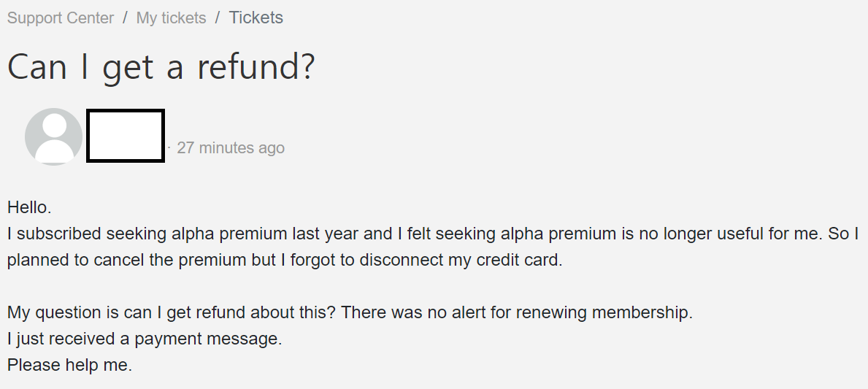Select the Tickets breadcrumb item
The width and height of the screenshot is (868, 389).
coord(256,18)
